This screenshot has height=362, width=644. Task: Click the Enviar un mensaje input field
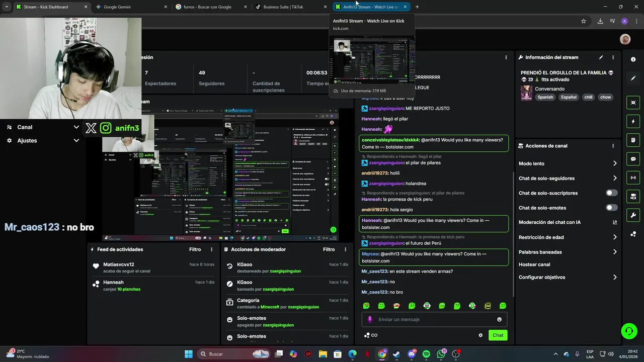(434, 319)
